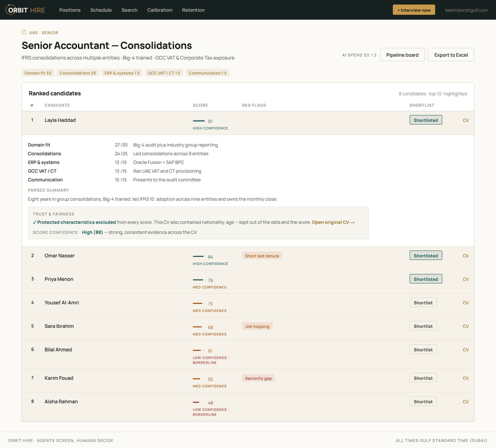
Task: Select the ERP & systems 15 chip
Action: [x=122, y=73]
